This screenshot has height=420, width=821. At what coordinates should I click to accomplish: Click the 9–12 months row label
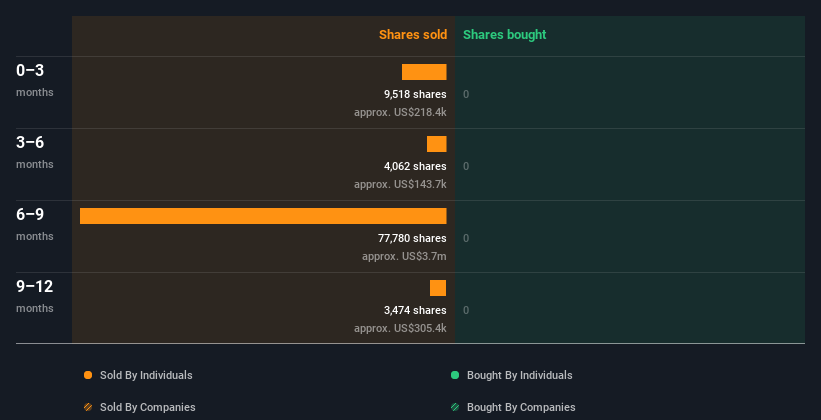pos(35,287)
